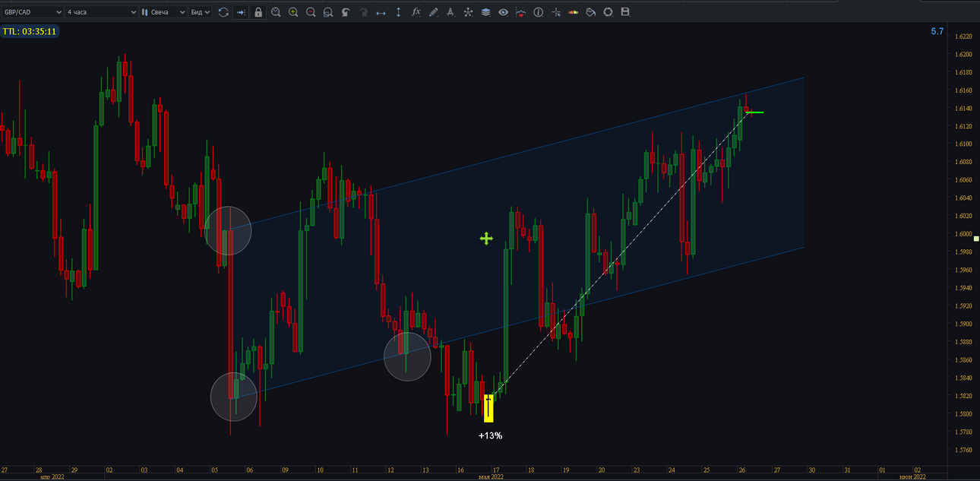The image size is (980, 481).
Task: Click the 1.6000 price axis label
Action: pos(963,234)
